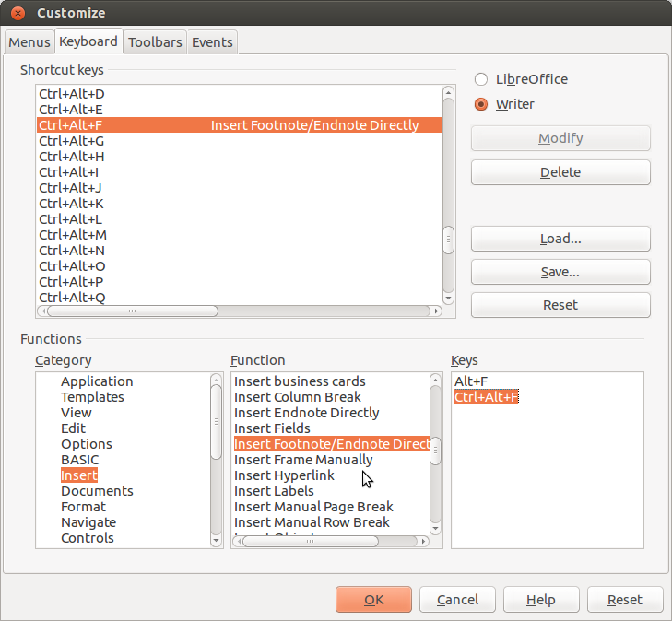
Task: Select Ctrl+Alt+D in shortcut keys list
Action: coord(240,94)
